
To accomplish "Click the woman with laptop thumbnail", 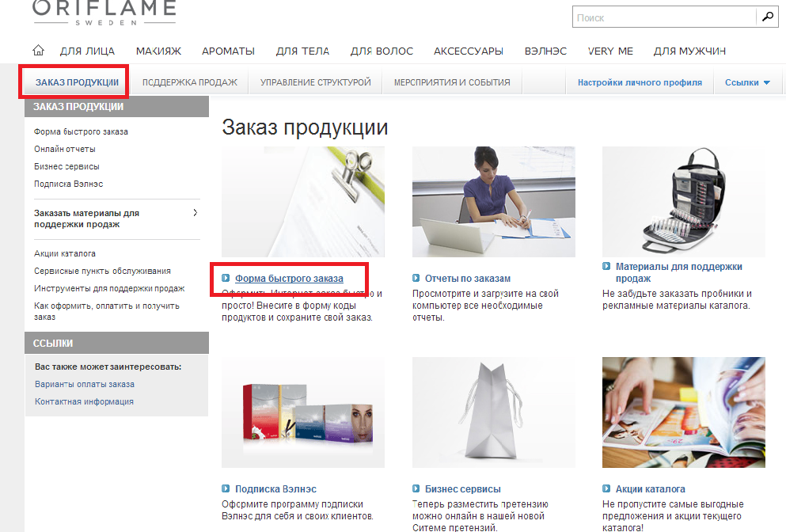I will click(493, 202).
